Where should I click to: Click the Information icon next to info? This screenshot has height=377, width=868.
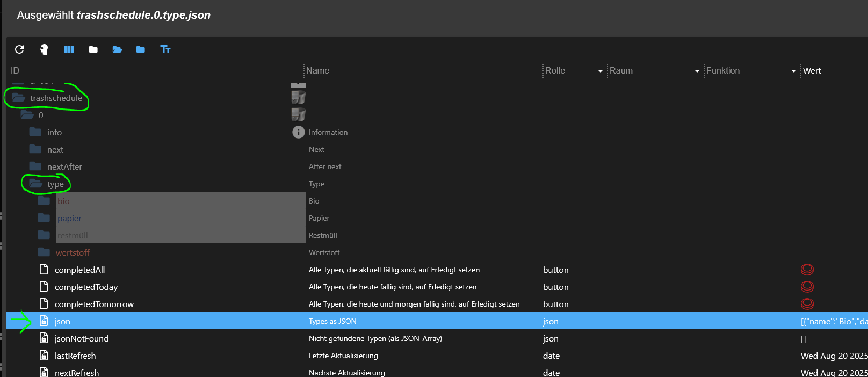pyautogui.click(x=298, y=132)
